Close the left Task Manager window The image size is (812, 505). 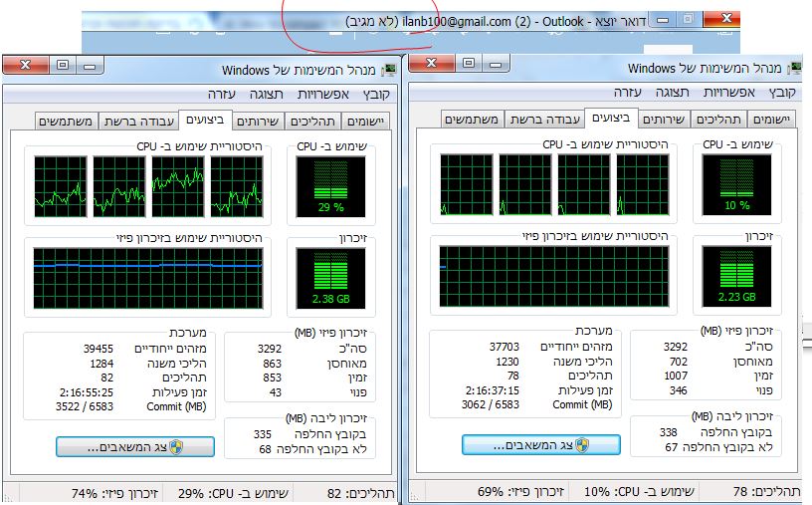[26, 65]
